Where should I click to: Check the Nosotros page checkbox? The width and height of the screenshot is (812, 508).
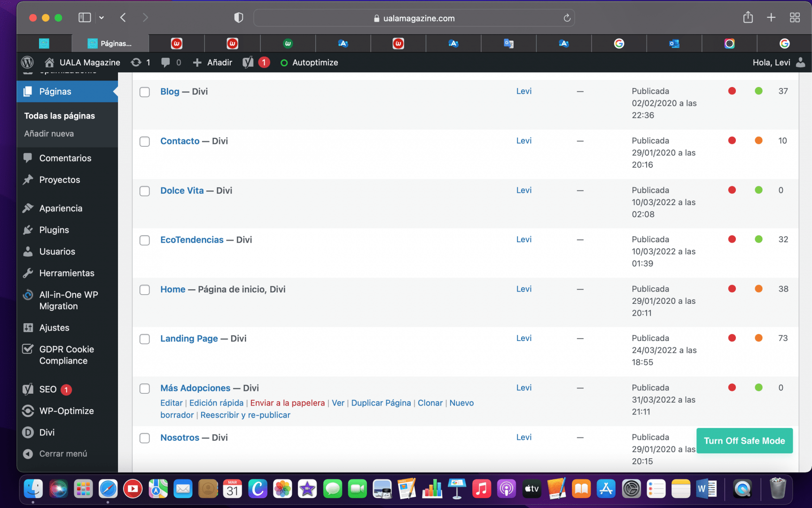145,438
